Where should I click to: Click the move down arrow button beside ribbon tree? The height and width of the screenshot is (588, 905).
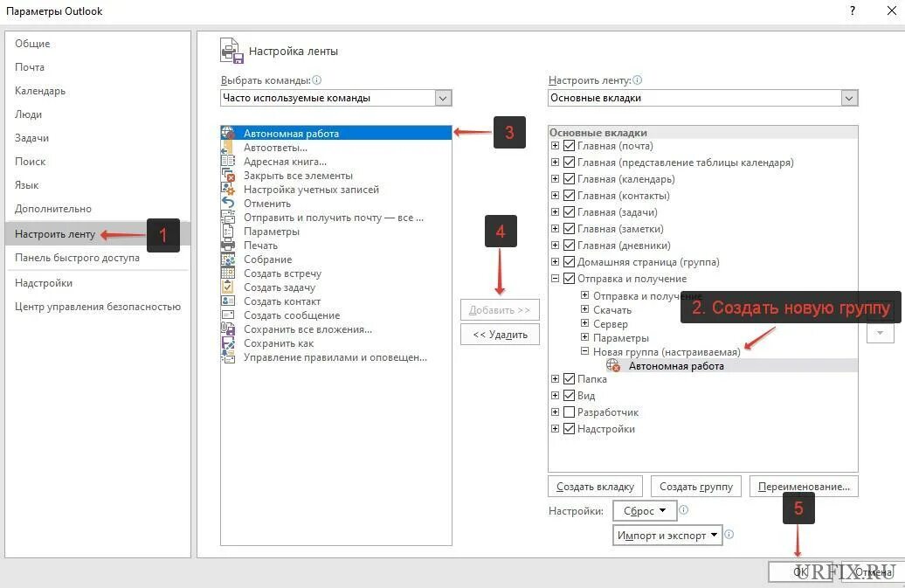(x=881, y=333)
